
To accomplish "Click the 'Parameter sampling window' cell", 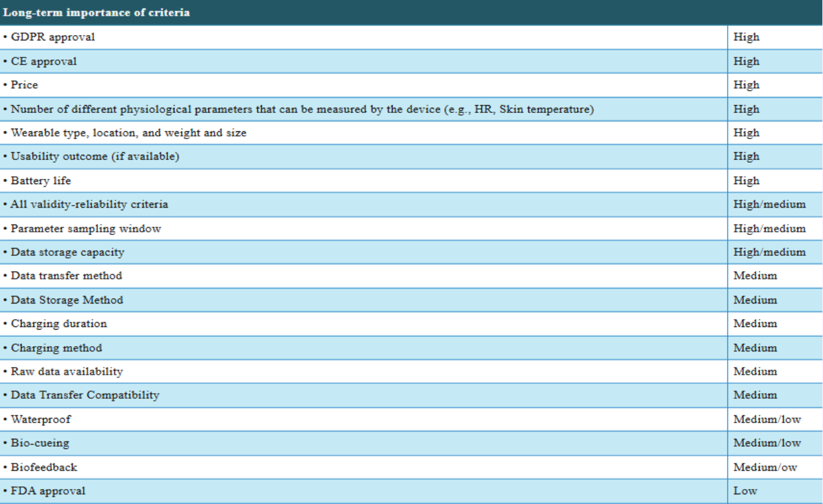I will [86, 228].
